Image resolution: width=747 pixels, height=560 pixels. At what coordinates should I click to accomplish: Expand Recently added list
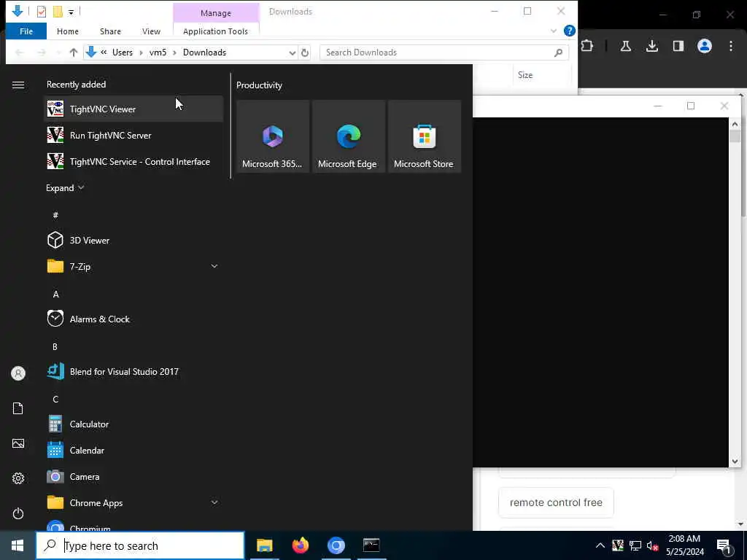(65, 188)
